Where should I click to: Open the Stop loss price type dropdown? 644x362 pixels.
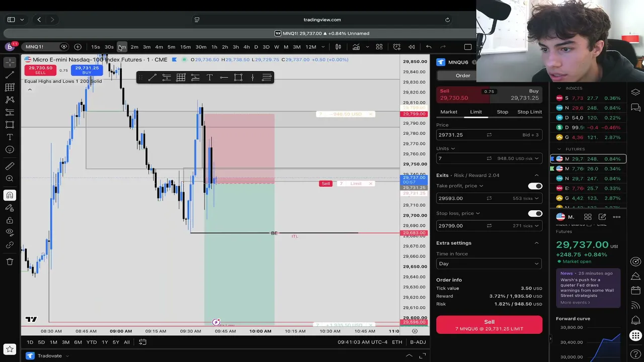coord(458,213)
